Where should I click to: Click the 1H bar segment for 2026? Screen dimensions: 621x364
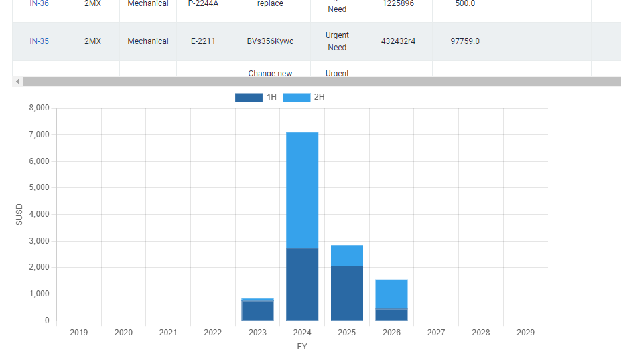(x=391, y=314)
